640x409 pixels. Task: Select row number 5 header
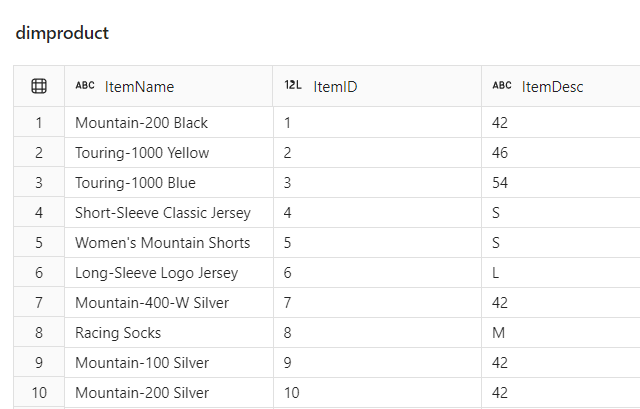tap(39, 242)
